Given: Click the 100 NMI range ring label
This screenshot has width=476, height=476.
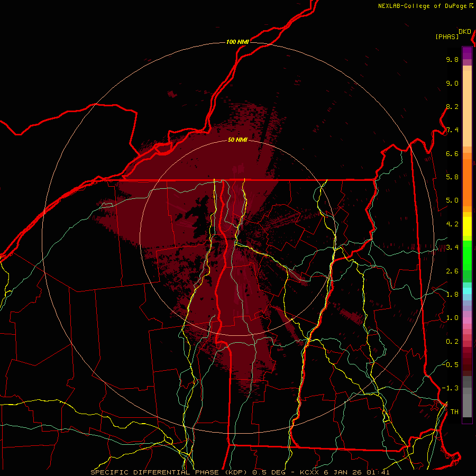Looking at the screenshot, I should [x=237, y=42].
